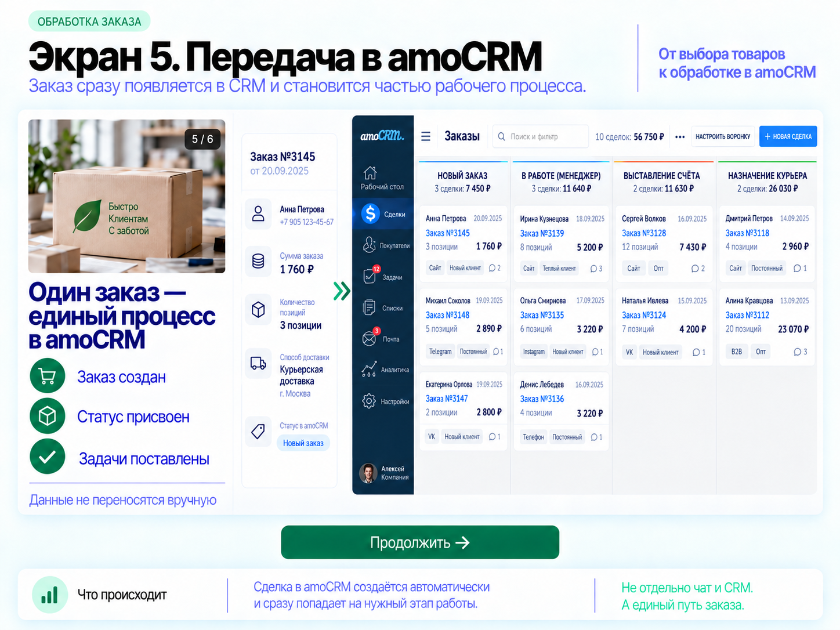Open Заказ №3139 deal link

tap(542, 233)
